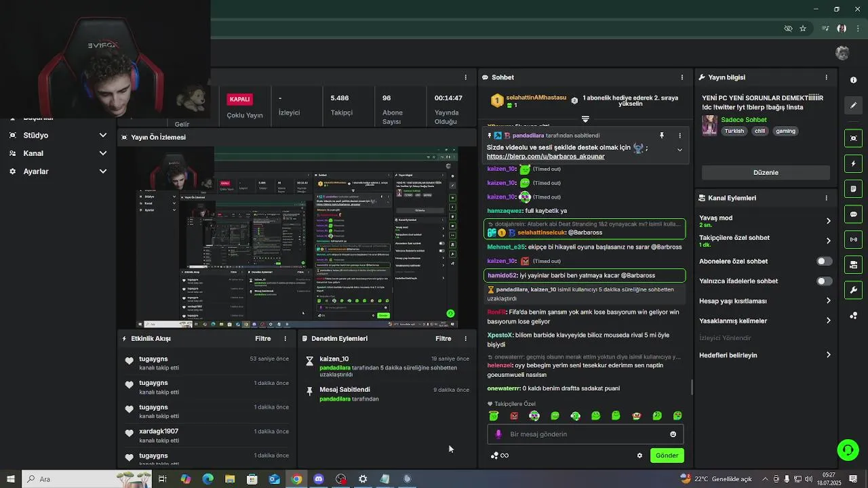Viewport: 868px width, 488px height.
Task: Click kaizen_10 entry in Denetim Eylemleri
Action: click(x=387, y=367)
